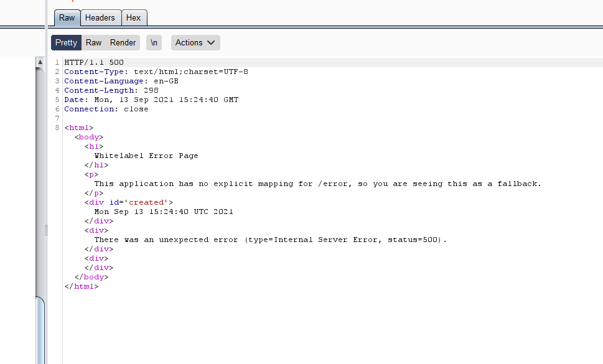Click the Mon Sep 13 15:24:40 UTC 2021 text

point(164,212)
